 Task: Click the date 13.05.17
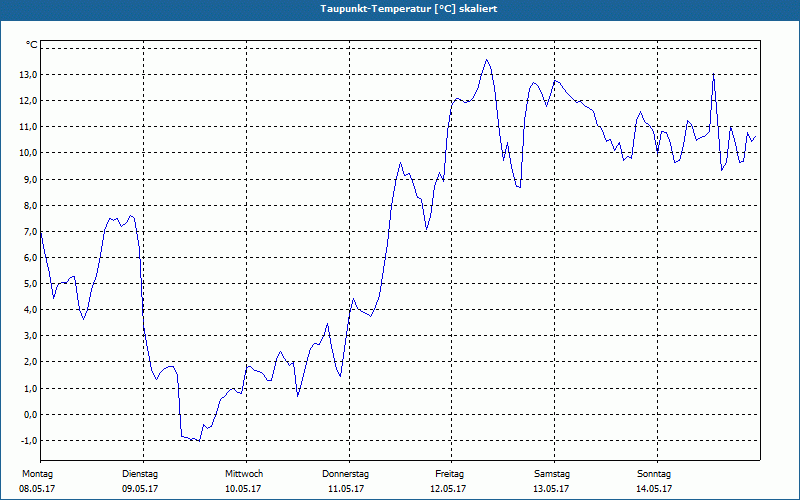coord(551,489)
